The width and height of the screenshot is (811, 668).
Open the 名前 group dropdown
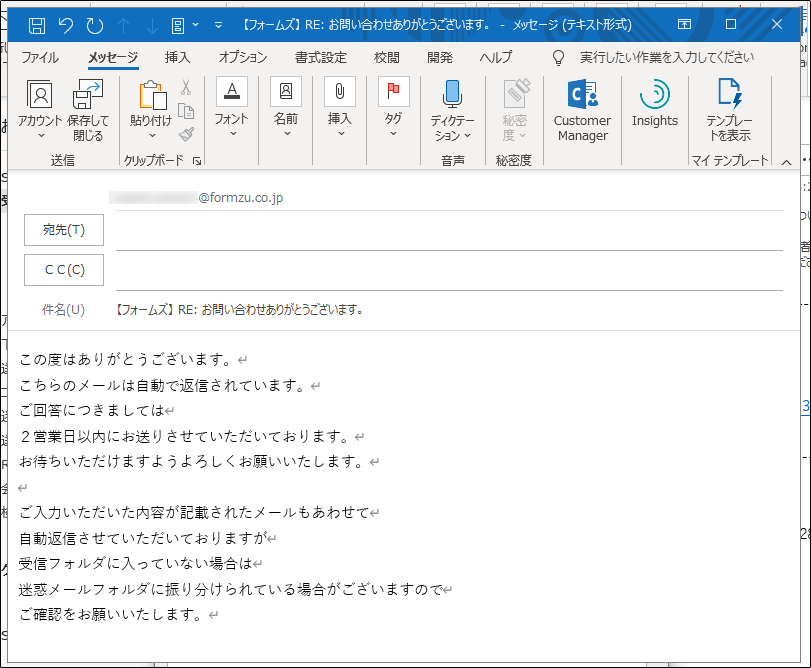(x=286, y=108)
